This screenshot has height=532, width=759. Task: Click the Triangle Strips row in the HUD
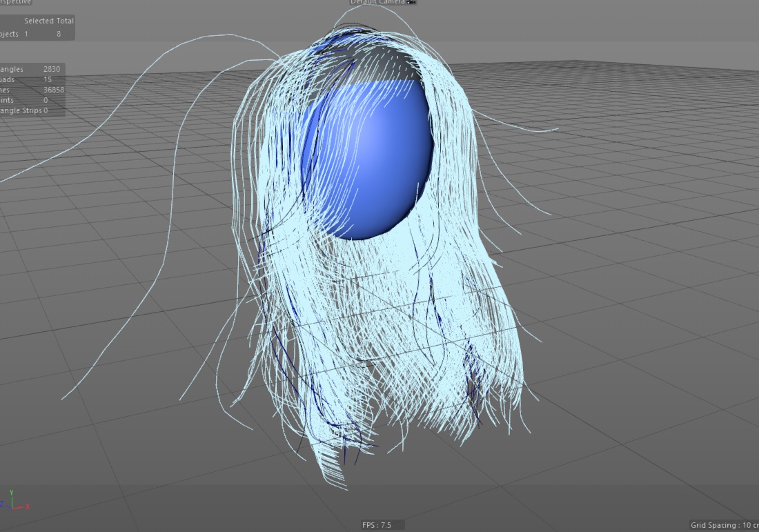[x=22, y=110]
